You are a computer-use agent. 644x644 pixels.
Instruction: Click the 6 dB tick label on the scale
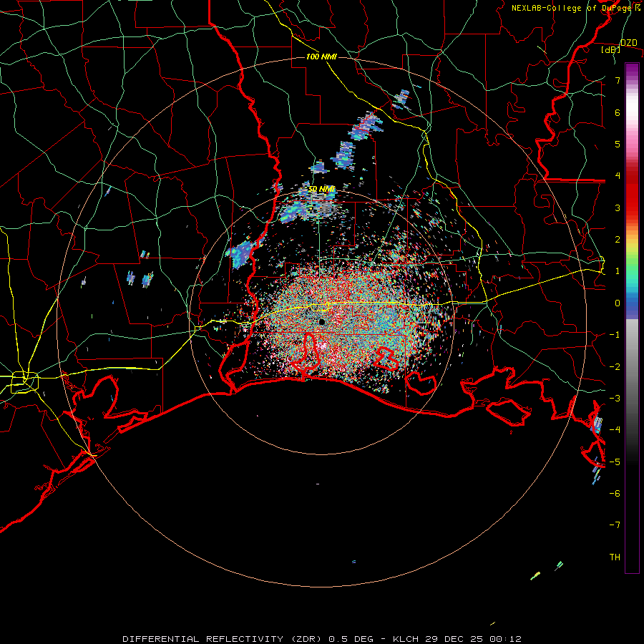tap(618, 112)
